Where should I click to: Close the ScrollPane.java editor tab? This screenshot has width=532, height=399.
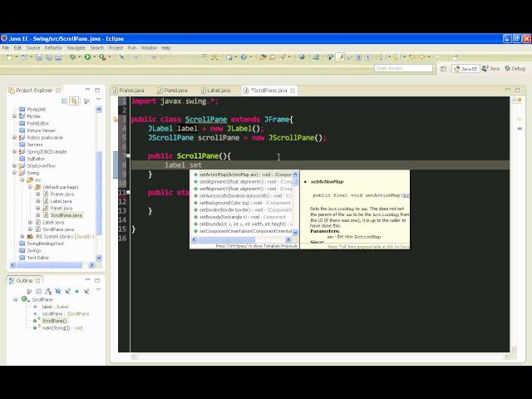coord(293,91)
